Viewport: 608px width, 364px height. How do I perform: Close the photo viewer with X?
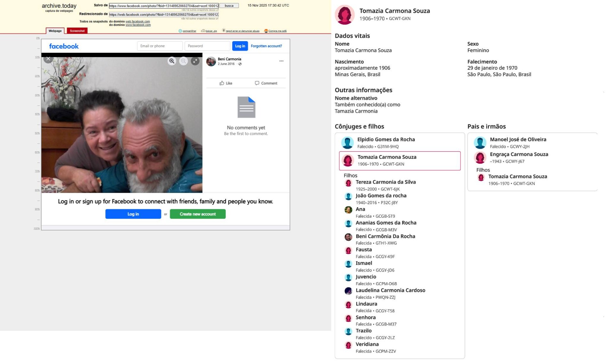point(48,59)
